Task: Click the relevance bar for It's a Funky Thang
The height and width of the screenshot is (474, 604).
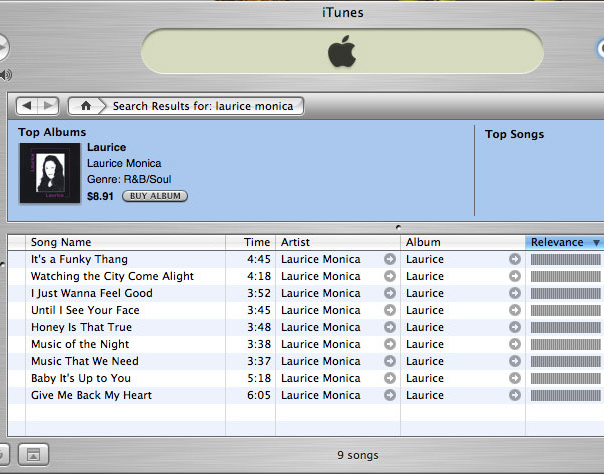Action: pos(565,260)
